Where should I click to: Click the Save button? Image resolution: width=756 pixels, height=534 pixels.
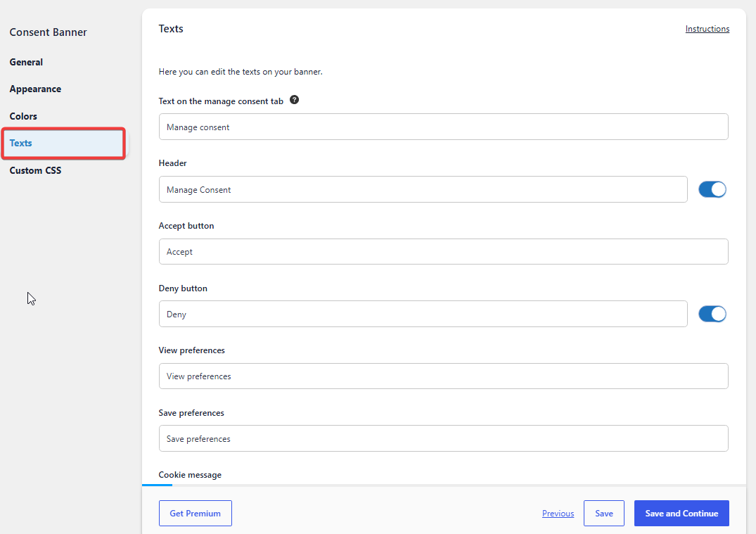[603, 514]
